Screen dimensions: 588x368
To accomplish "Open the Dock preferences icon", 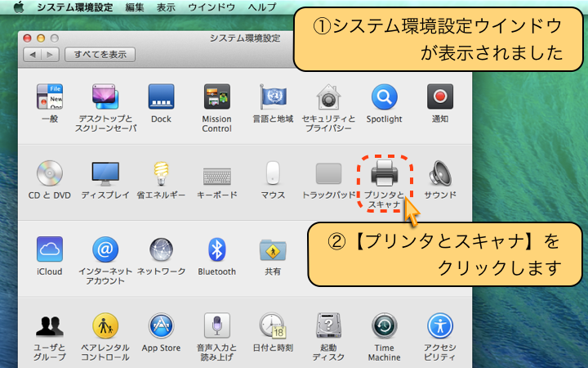I will pos(161,96).
